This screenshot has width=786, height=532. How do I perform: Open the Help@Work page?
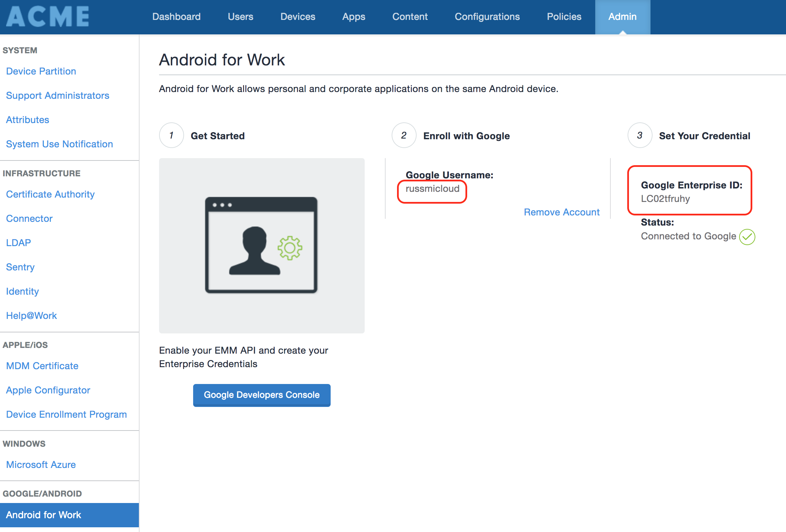coord(31,315)
